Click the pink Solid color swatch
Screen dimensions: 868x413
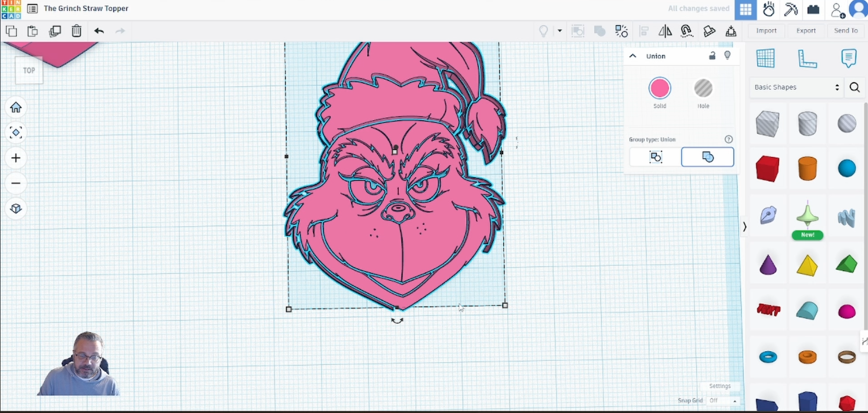coord(659,89)
